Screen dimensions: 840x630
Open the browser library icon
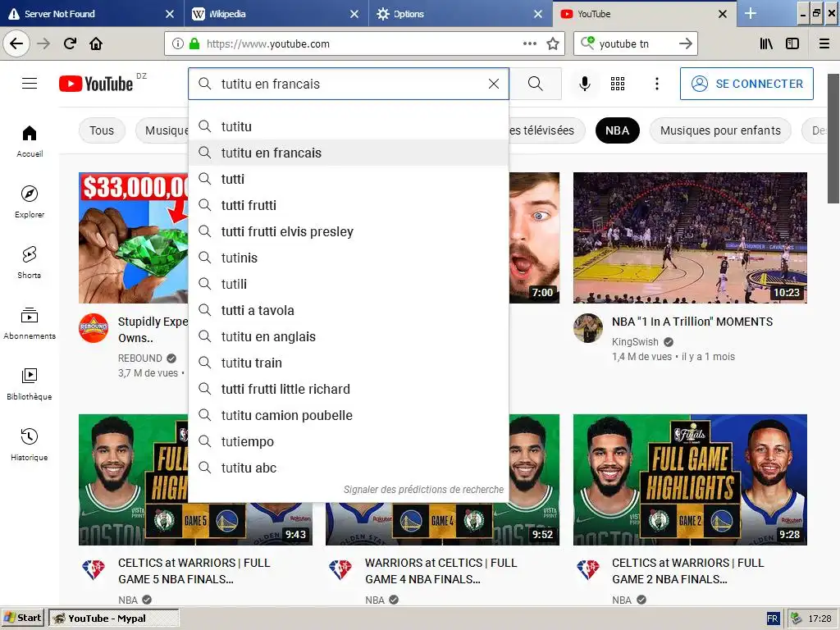click(x=767, y=43)
